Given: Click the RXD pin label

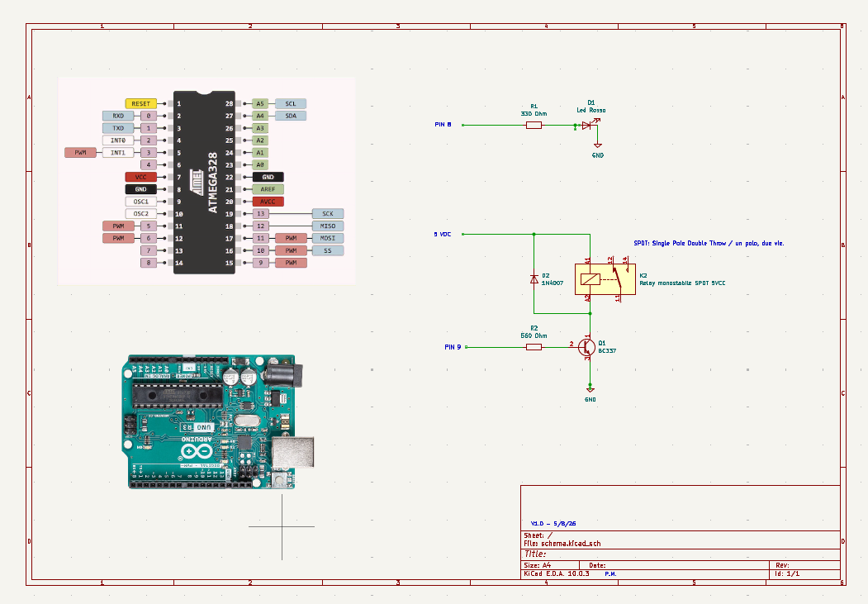Looking at the screenshot, I should [x=118, y=116].
